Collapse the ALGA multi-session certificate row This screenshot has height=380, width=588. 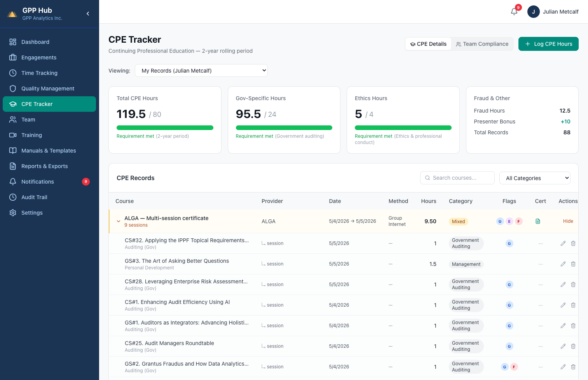[x=119, y=221]
